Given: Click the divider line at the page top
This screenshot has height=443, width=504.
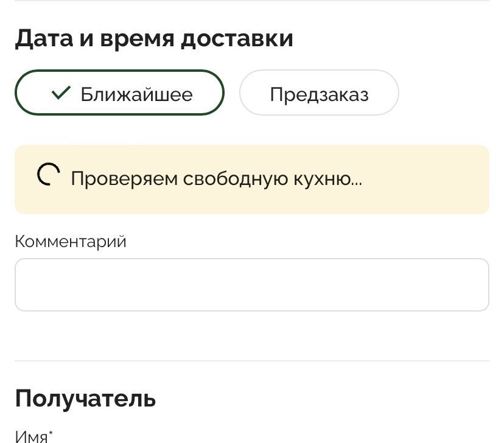Looking at the screenshot, I should click(252, 1).
